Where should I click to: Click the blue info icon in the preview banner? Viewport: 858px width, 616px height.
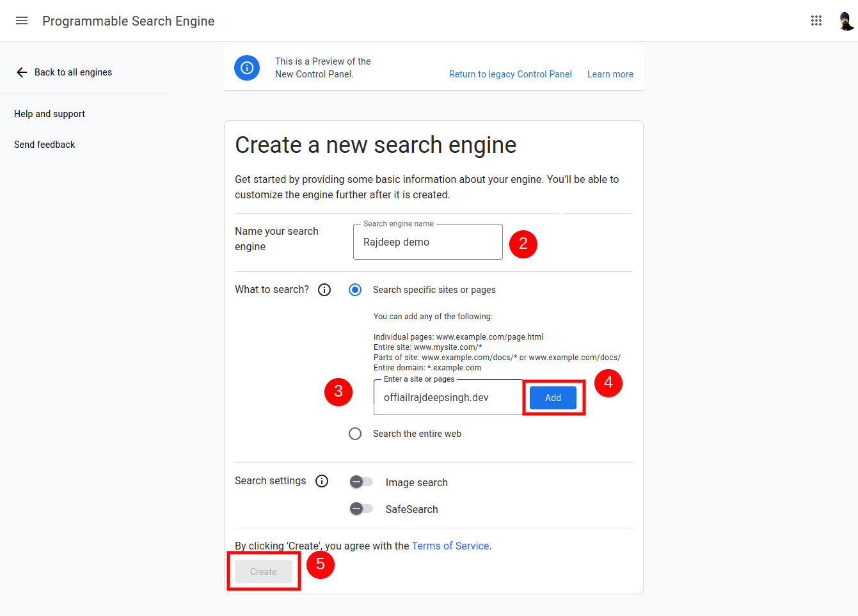247,67
